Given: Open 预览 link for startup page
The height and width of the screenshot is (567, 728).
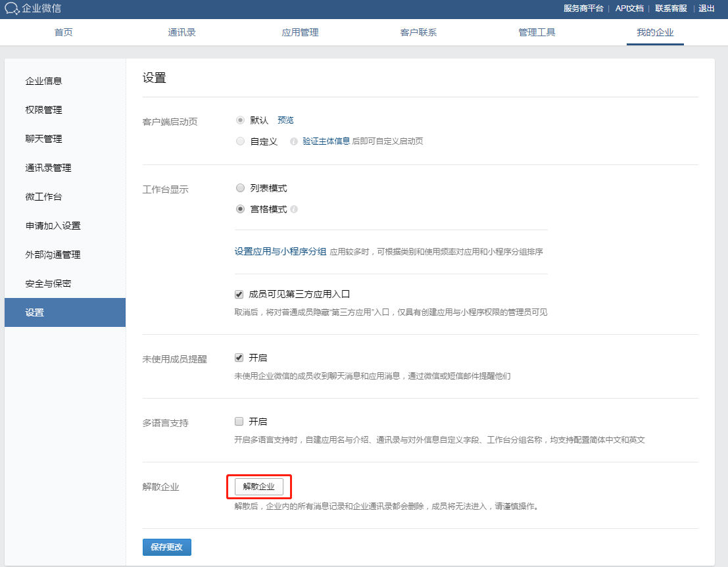Looking at the screenshot, I should click(285, 120).
